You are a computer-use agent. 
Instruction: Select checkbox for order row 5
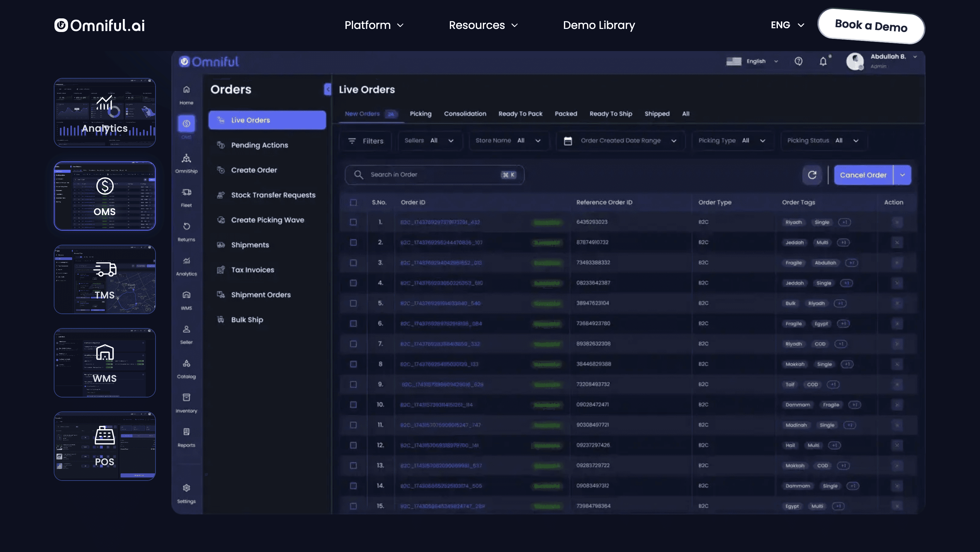pyautogui.click(x=353, y=303)
